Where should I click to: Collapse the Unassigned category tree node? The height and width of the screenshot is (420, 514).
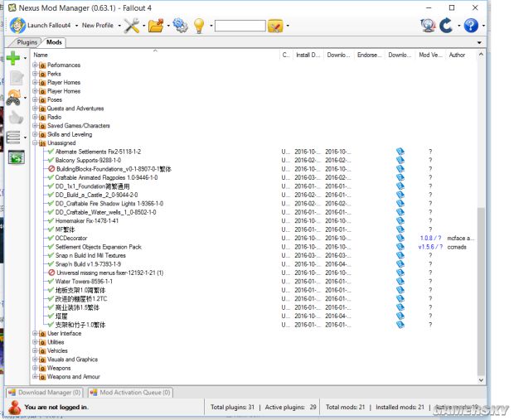(35, 143)
